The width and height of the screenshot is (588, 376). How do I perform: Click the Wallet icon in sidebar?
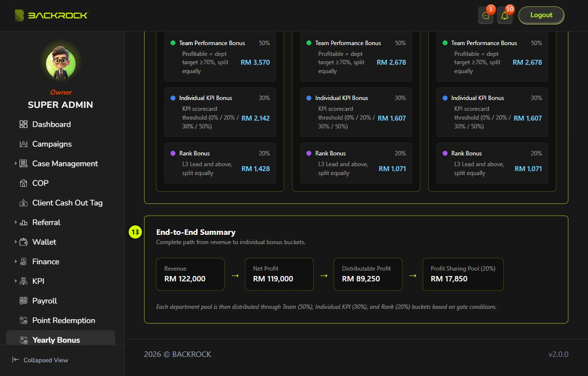[24, 242]
